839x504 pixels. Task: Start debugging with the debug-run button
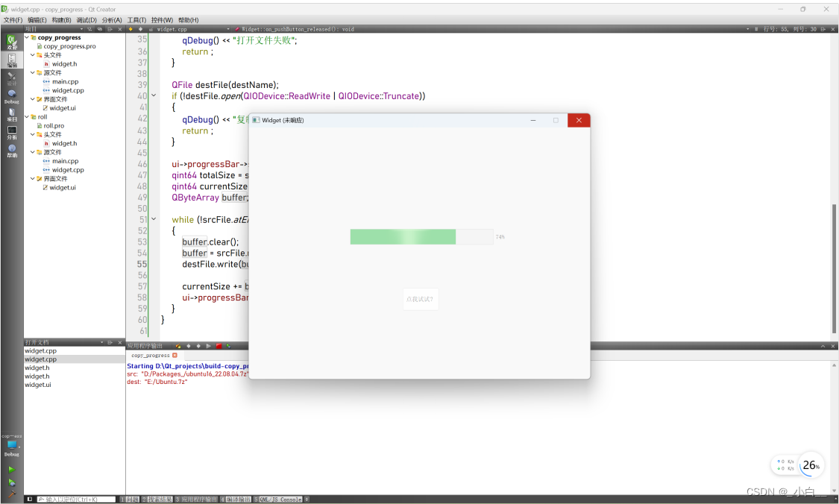click(x=11, y=482)
